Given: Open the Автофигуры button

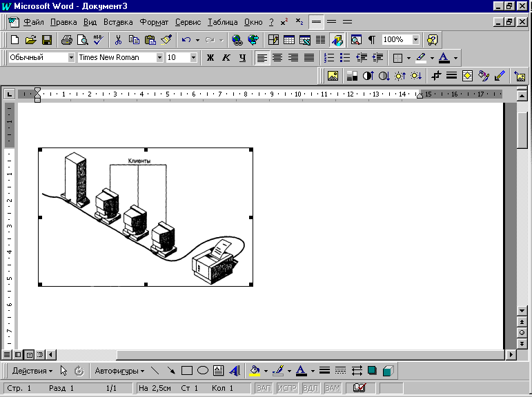Looking at the screenshot, I should 119,371.
